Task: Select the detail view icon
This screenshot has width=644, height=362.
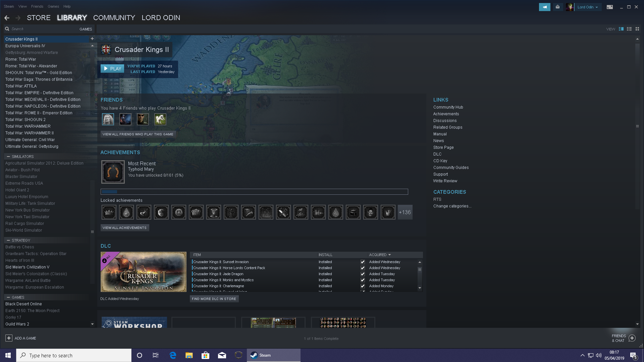Action: (621, 29)
